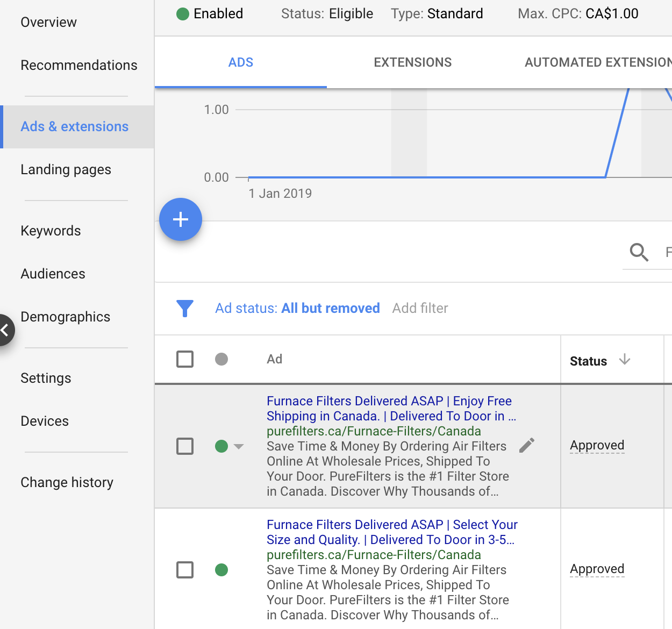The height and width of the screenshot is (629, 672).
Task: Switch to the Extensions tab
Action: click(412, 62)
